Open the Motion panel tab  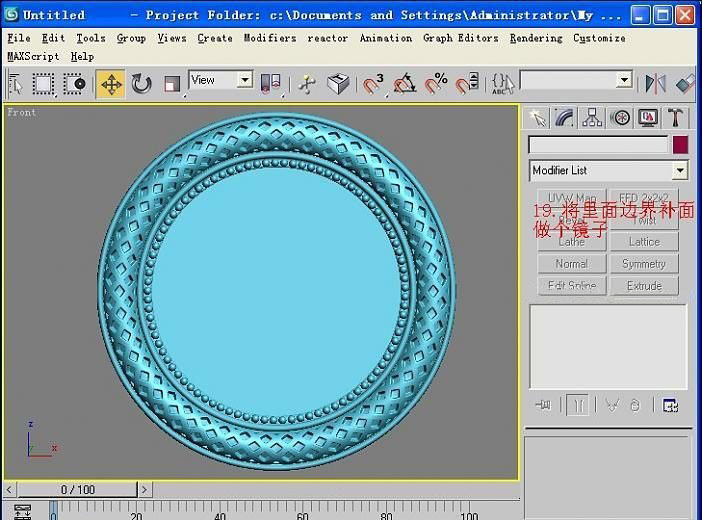[621, 118]
